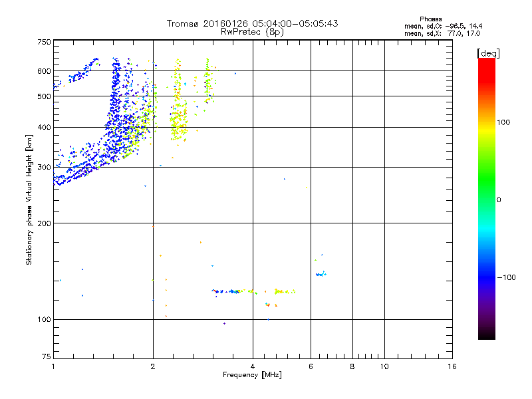The height and width of the screenshot is (399, 532).
Task: Click the x-axis tick label '4'
Action: [253, 366]
